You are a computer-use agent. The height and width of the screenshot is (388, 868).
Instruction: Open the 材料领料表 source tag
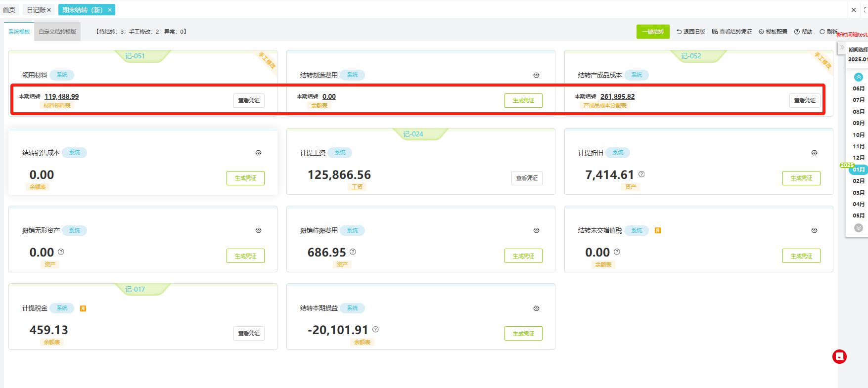coord(57,105)
